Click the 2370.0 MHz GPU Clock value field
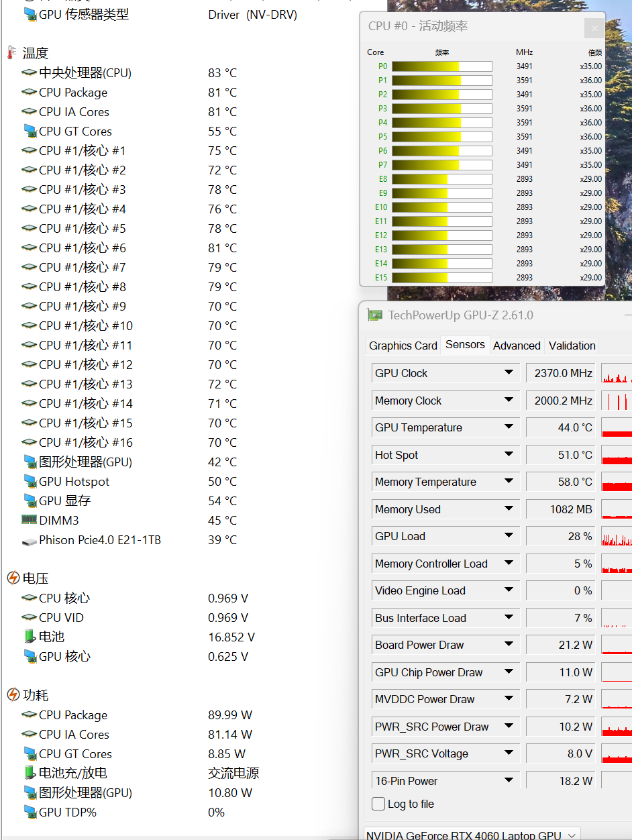This screenshot has width=632, height=840. tap(561, 373)
